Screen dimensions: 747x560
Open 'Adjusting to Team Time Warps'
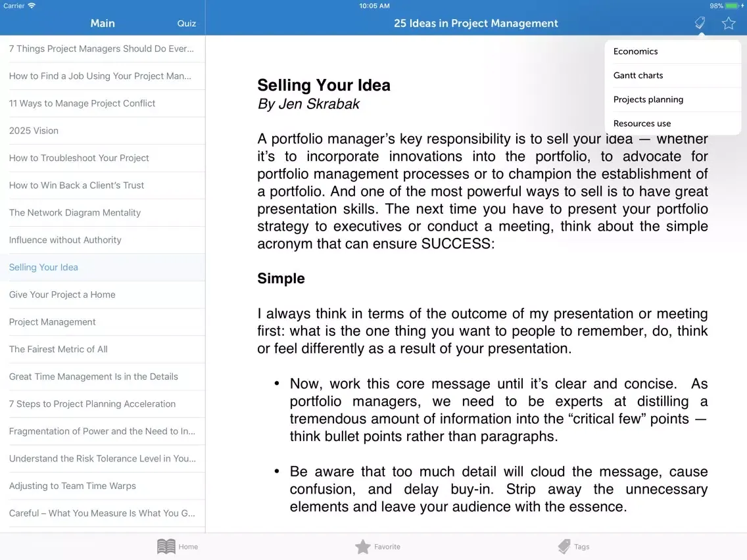click(x=103, y=486)
